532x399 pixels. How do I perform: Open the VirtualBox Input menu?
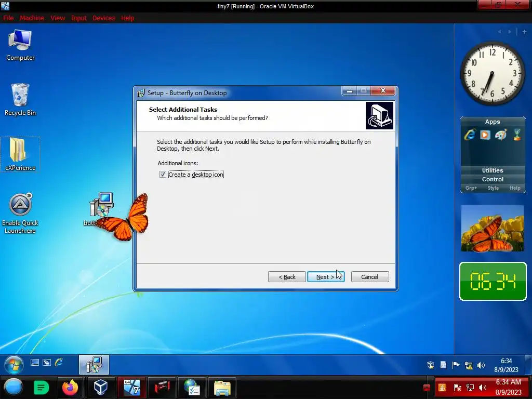(79, 18)
